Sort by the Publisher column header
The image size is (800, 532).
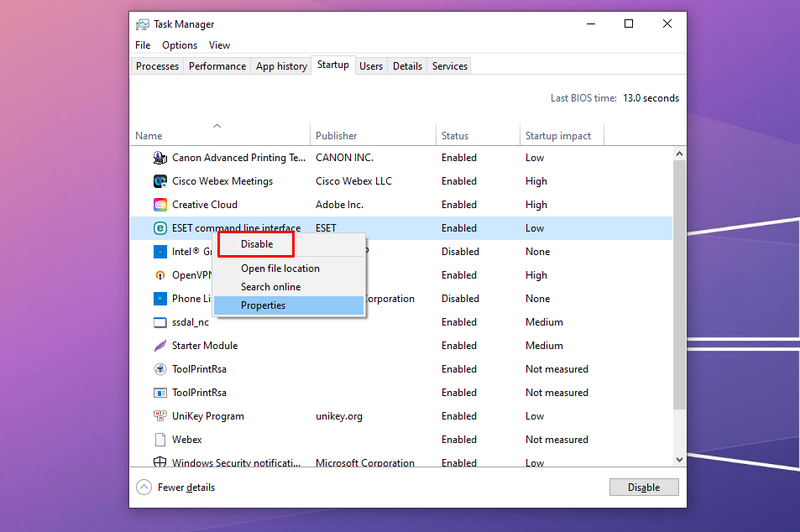click(x=373, y=135)
